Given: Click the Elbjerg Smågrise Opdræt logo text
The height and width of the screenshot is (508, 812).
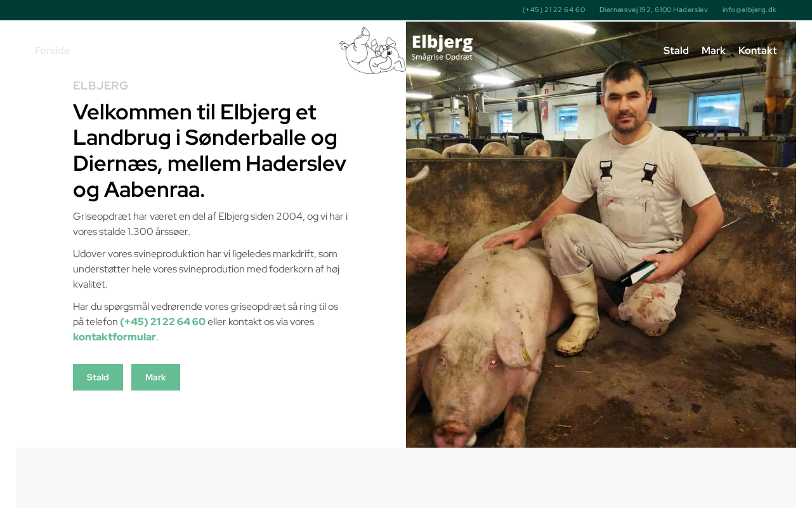Looking at the screenshot, I should point(442,48).
